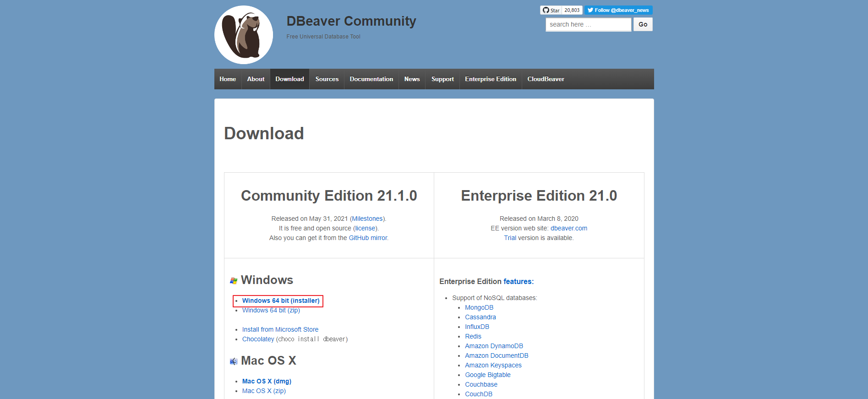Open the dbeaver.com link

click(569, 228)
